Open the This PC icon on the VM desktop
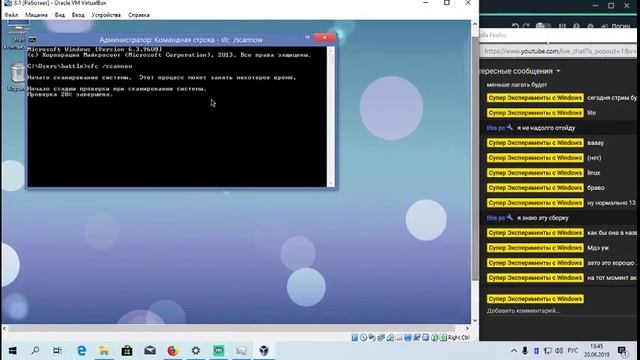Image resolution: width=640 pixels, height=360 pixels. 18,33
